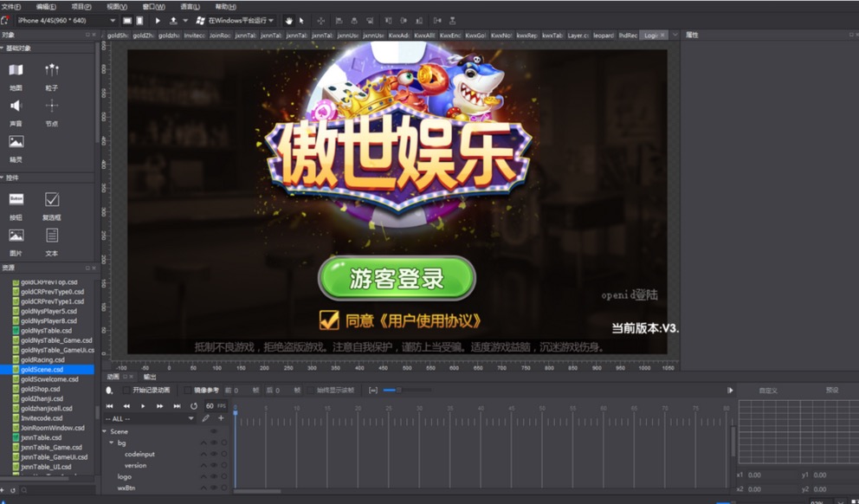Viewport: 859px width, 504px height.
Task: Pick the 节点 (node) object icon
Action: 52,106
